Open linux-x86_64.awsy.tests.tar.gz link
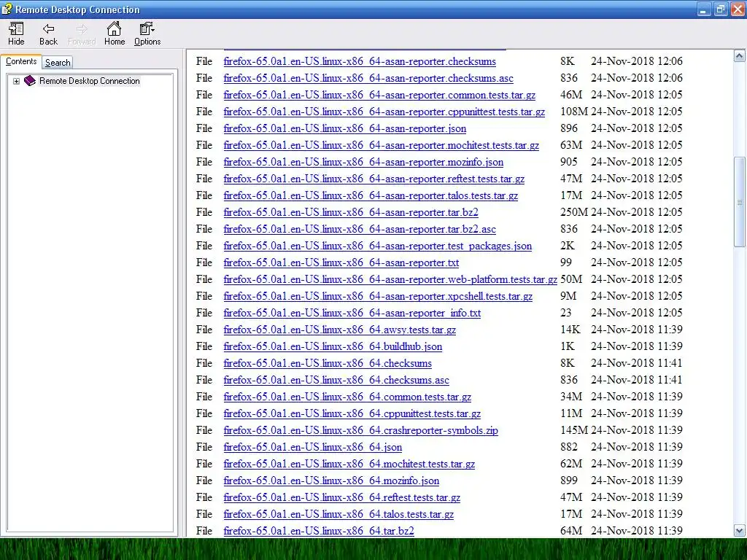Image resolution: width=747 pixels, height=560 pixels. pyautogui.click(x=340, y=330)
